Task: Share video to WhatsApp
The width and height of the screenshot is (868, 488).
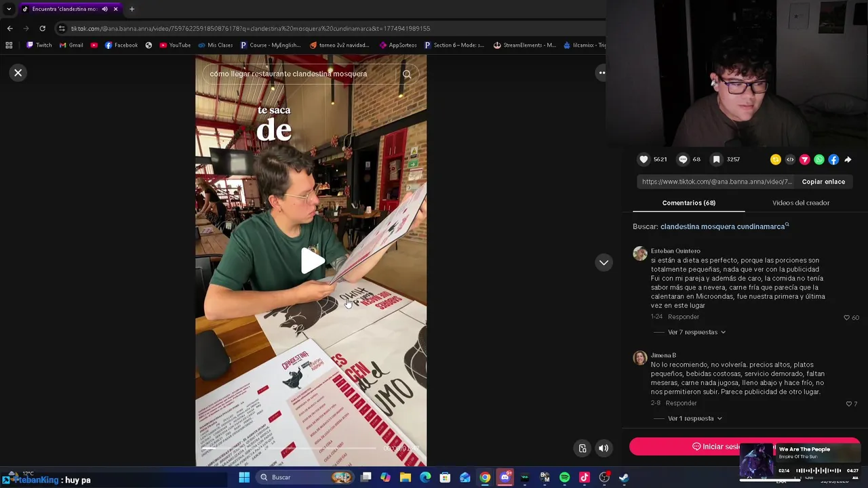Action: click(819, 159)
